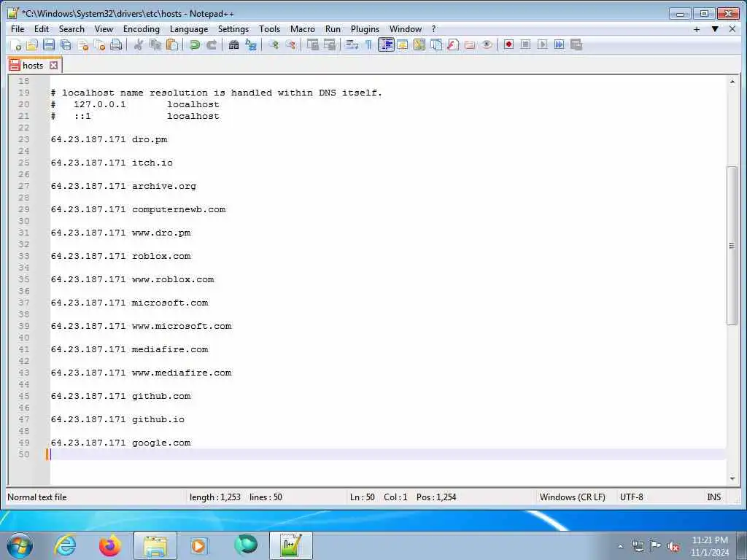Create a new document with New icon
This screenshot has height=560, width=747.
tap(16, 44)
